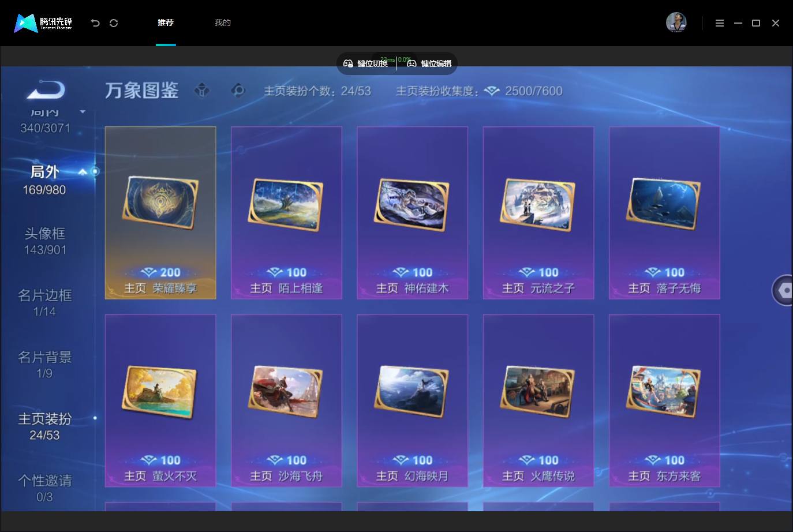793x532 pixels.
Task: Click the gamepad icon for 键位编辑
Action: point(412,63)
